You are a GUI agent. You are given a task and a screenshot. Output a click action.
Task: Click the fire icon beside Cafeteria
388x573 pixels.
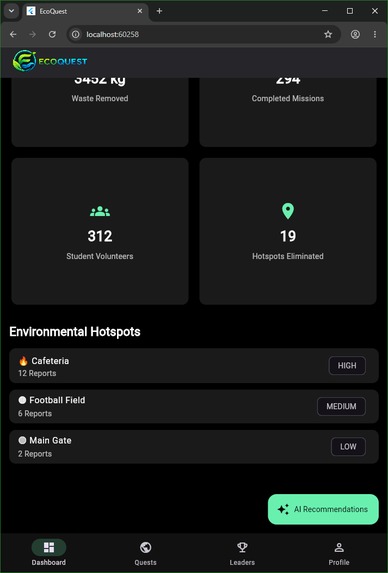tap(23, 361)
